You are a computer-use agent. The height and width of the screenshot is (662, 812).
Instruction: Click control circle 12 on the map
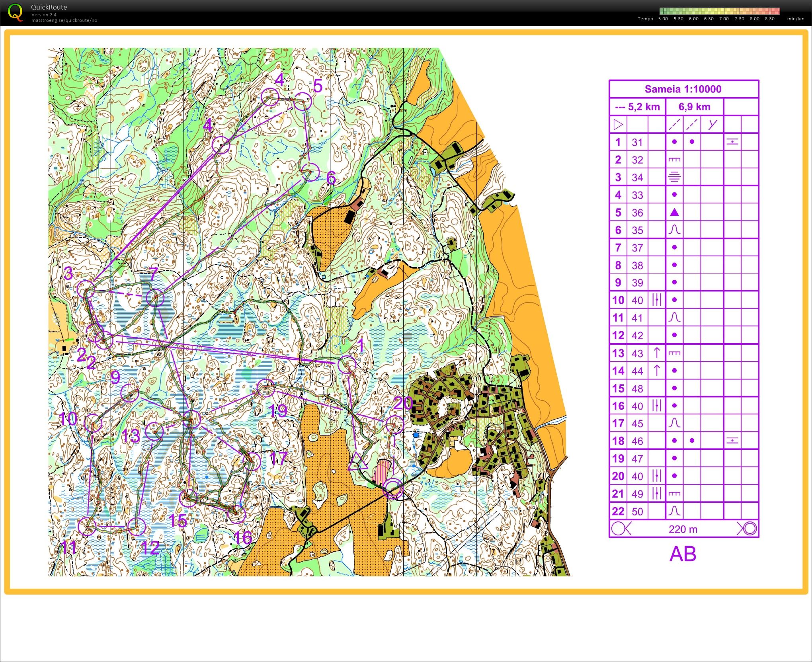(x=136, y=526)
